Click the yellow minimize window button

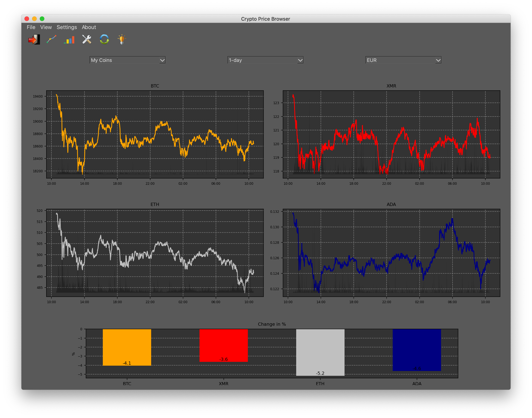pyautogui.click(x=35, y=19)
